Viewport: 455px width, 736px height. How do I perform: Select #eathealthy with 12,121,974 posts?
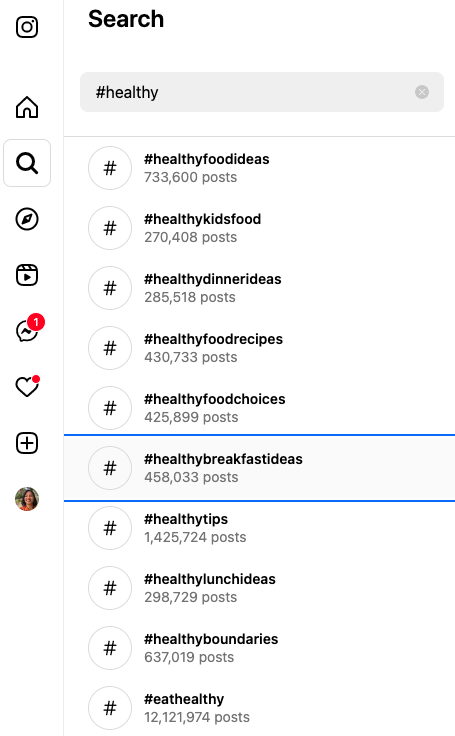(259, 708)
